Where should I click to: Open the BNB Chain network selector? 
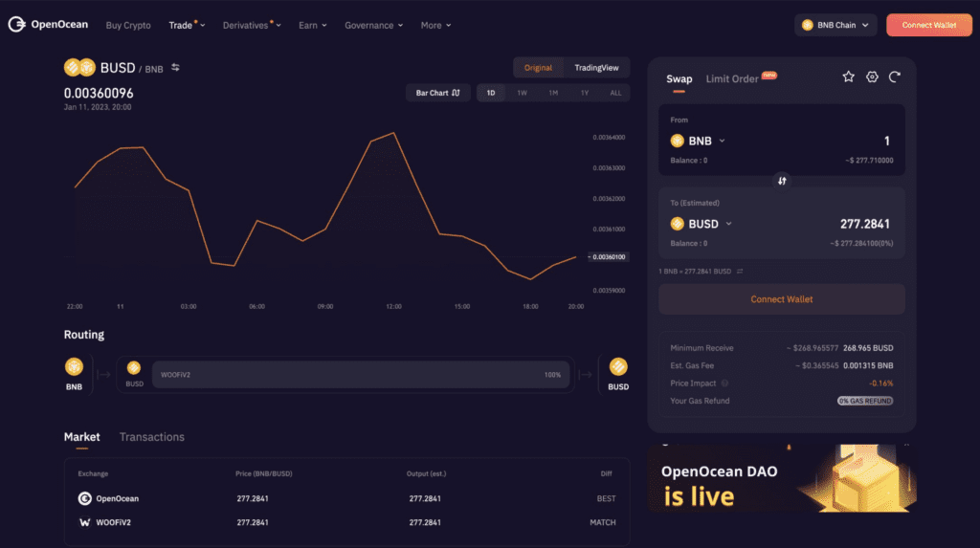835,25
